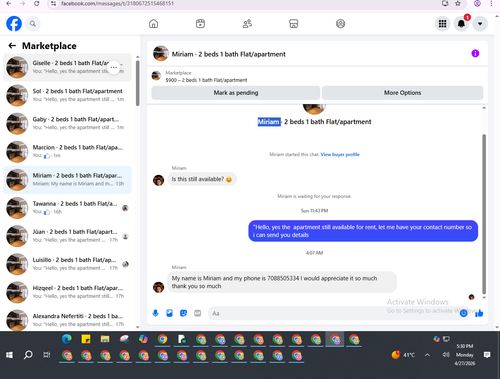Open the Tawanna conversation

67,208
